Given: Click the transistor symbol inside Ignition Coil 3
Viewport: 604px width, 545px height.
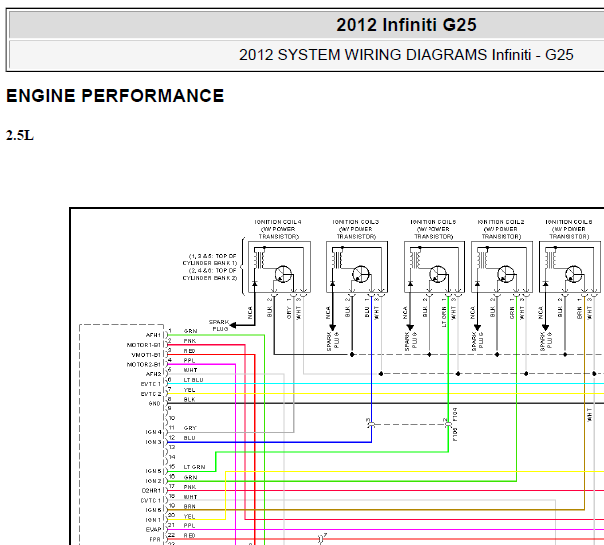Looking at the screenshot, I should click(x=361, y=275).
